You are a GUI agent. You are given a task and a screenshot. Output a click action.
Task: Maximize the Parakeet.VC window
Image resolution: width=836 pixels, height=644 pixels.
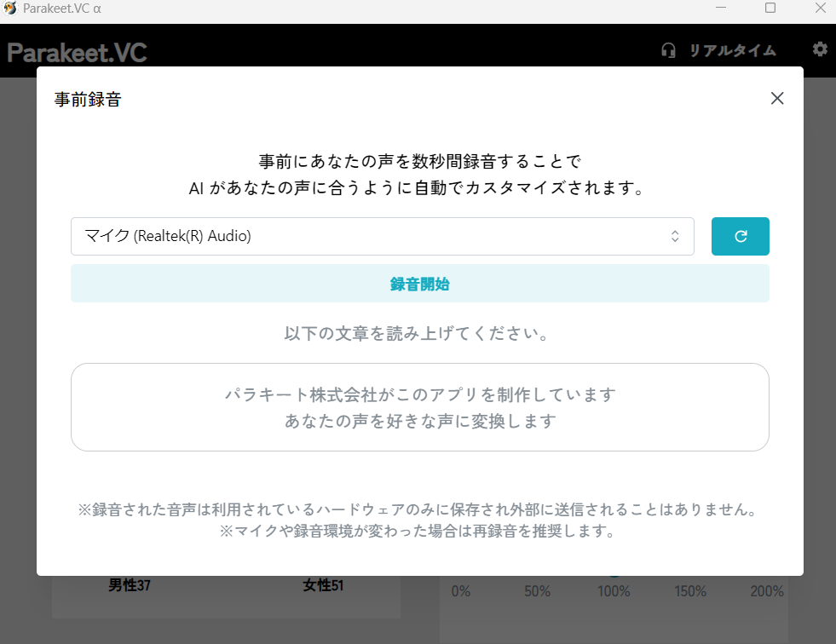[770, 8]
